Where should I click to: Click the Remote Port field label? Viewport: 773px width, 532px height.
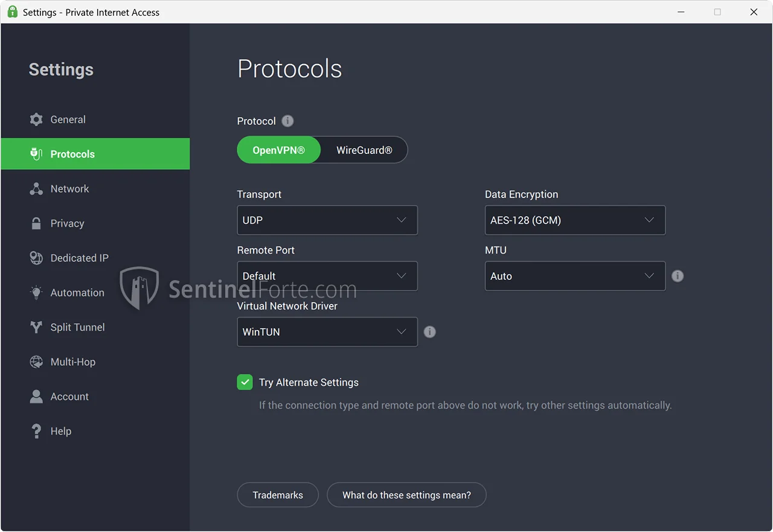pos(266,250)
